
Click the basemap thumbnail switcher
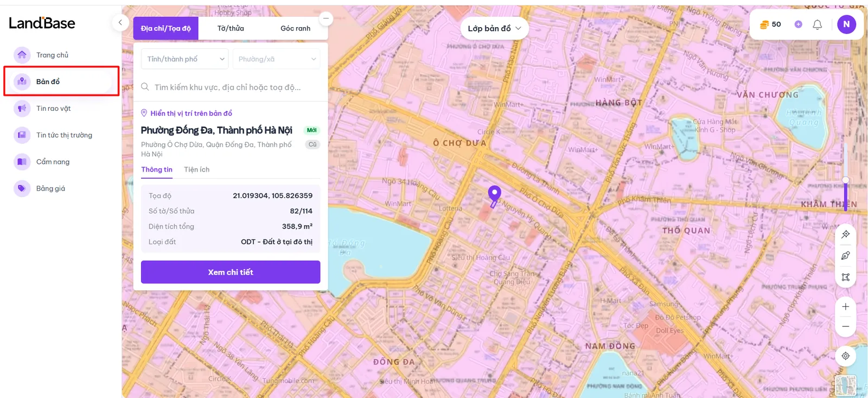click(x=845, y=386)
